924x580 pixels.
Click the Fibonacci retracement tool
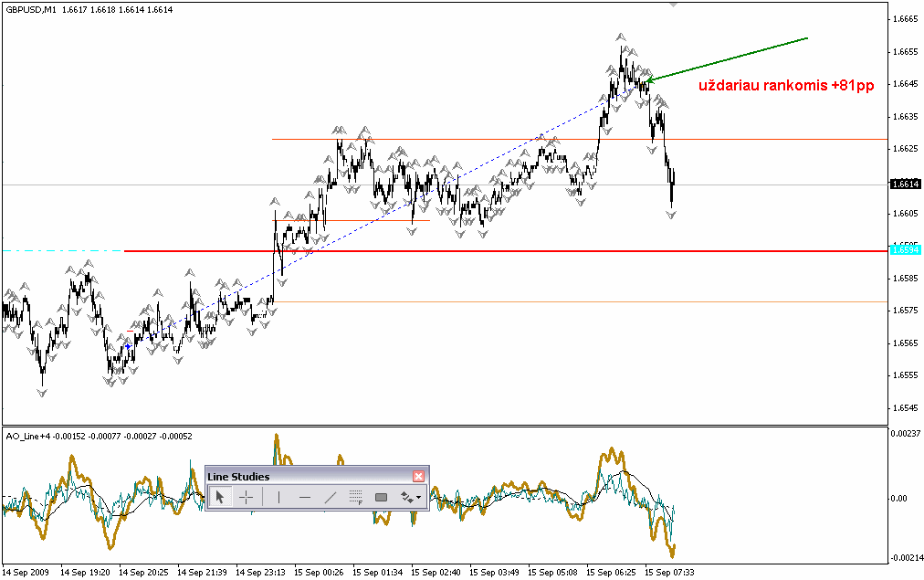(356, 498)
